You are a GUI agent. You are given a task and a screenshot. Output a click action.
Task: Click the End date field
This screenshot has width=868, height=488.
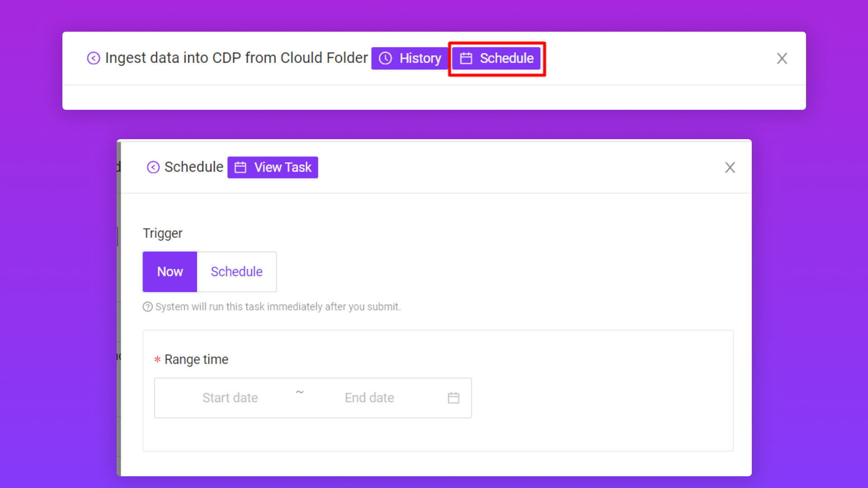coord(369,398)
